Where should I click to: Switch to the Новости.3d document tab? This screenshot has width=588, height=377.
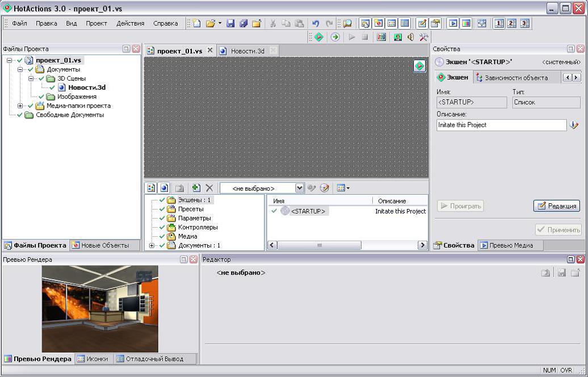[247, 51]
